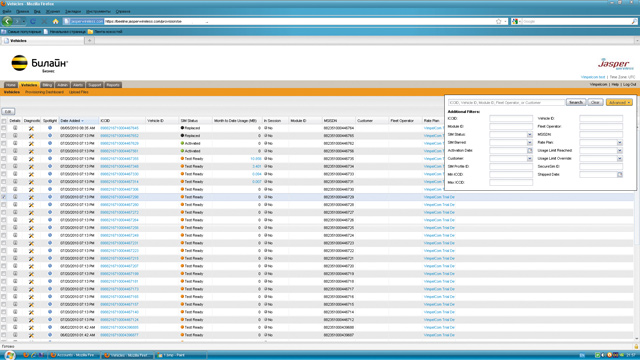Open spotlight icon for second Replaced row
The width and height of the screenshot is (640, 360).
pos(50,136)
